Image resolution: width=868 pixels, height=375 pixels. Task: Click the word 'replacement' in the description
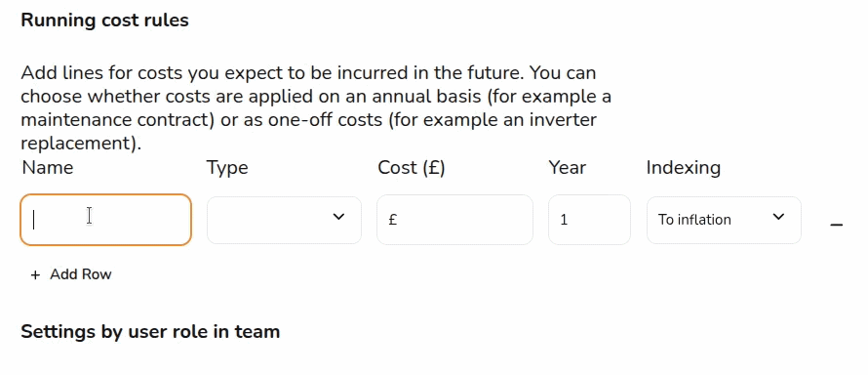coord(74,144)
